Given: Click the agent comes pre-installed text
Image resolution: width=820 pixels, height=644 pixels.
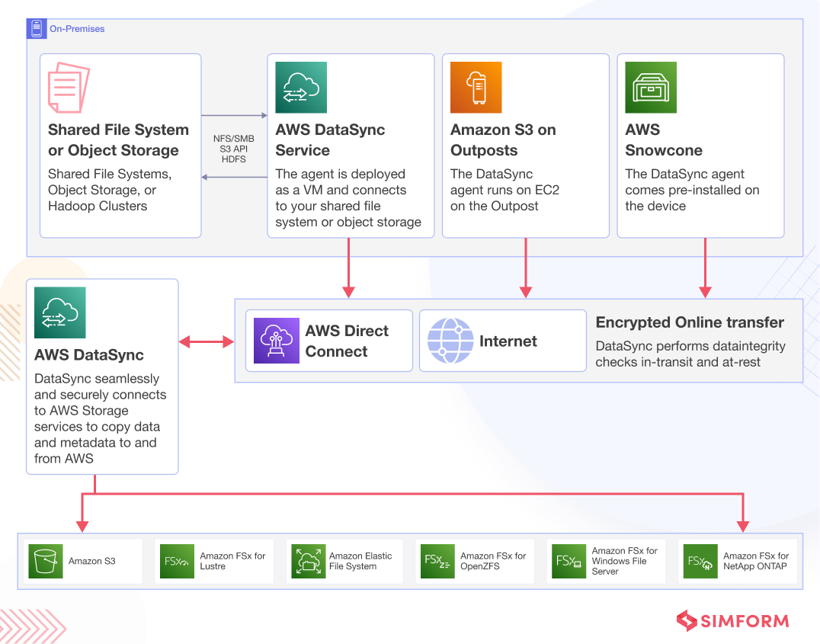Looking at the screenshot, I should [692, 190].
